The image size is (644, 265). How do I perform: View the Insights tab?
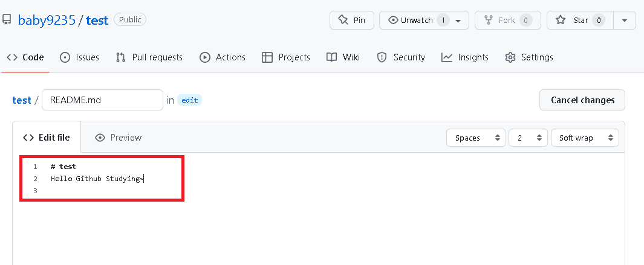point(465,57)
